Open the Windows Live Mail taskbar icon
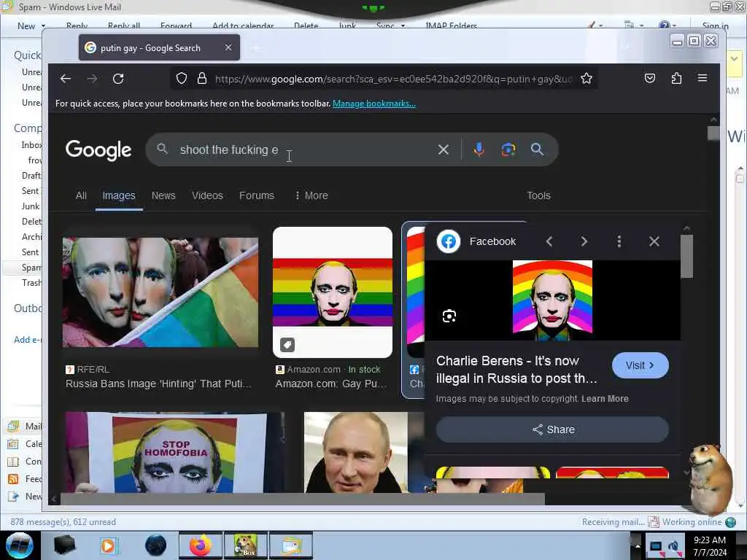747x560 pixels. point(291,545)
